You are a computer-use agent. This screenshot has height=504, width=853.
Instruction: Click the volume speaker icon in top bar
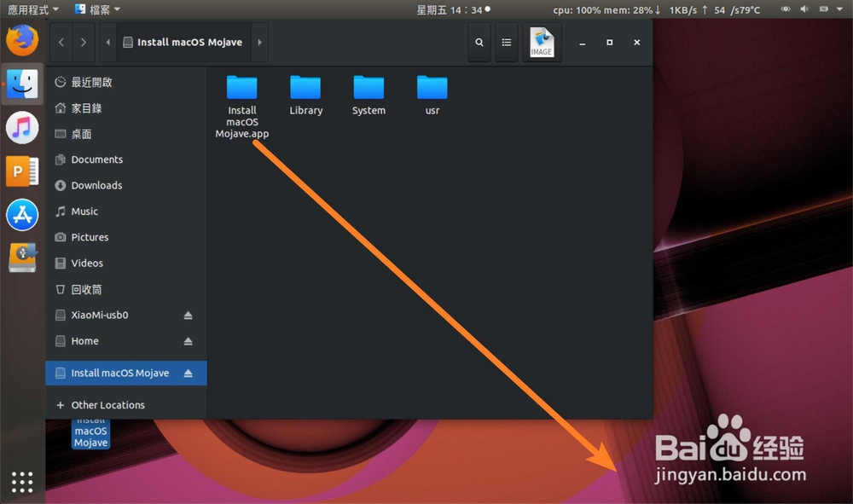click(x=804, y=9)
